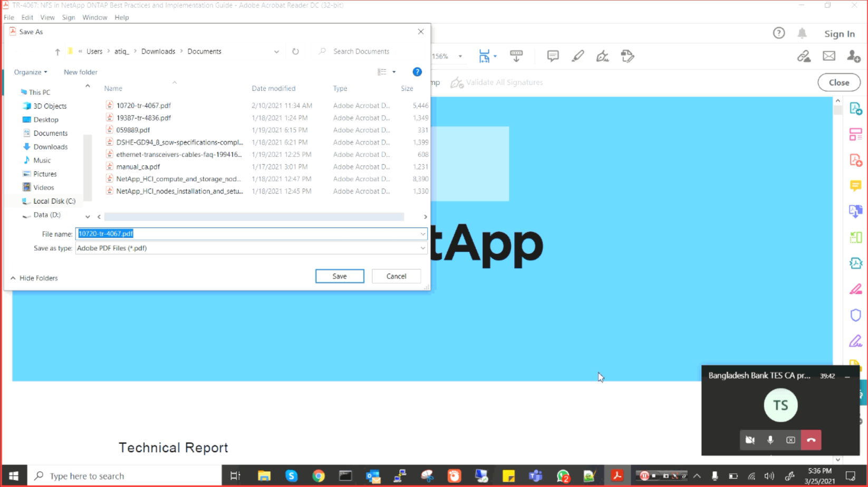This screenshot has width=868, height=487.
Task: Open the Save as type combo box
Action: click(x=251, y=248)
